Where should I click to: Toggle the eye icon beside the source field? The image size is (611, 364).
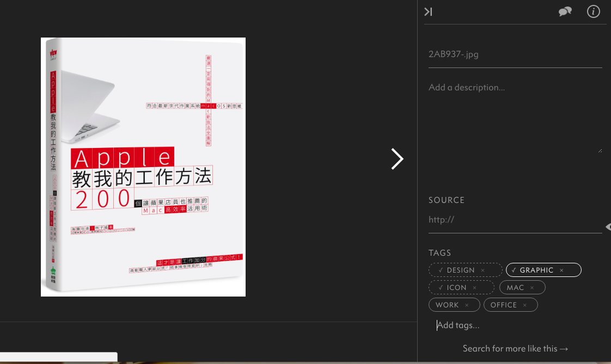click(608, 227)
